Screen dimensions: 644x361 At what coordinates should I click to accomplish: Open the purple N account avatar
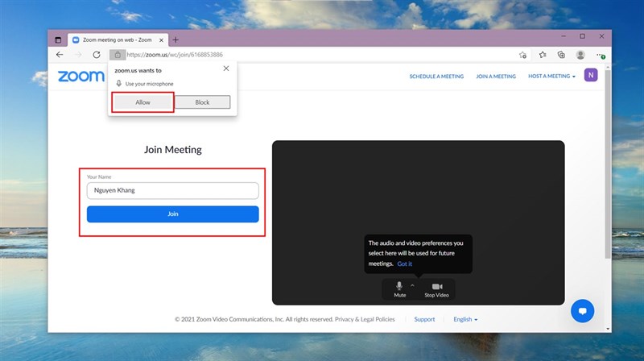591,75
